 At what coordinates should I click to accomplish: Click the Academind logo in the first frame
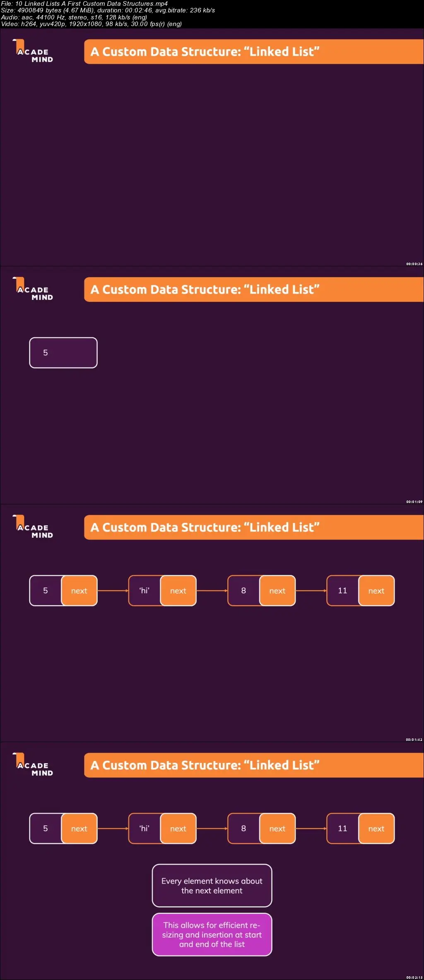pos(33,51)
